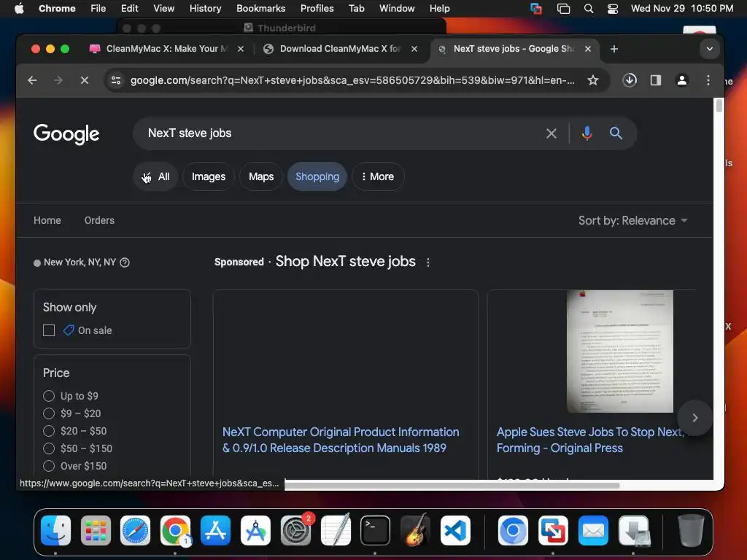Open the tab search dropdown arrow
The width and height of the screenshot is (747, 560).
click(709, 49)
